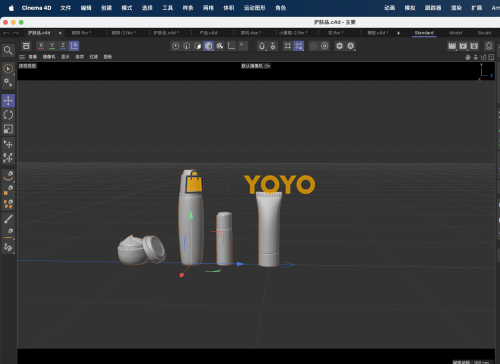Toggle Y axis lock
Viewport: 500px width, 364px height.
point(52,46)
